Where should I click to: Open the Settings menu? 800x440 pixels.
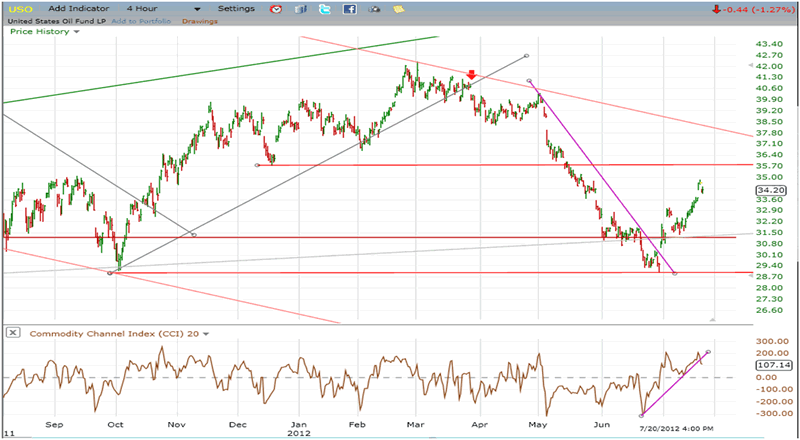(236, 9)
